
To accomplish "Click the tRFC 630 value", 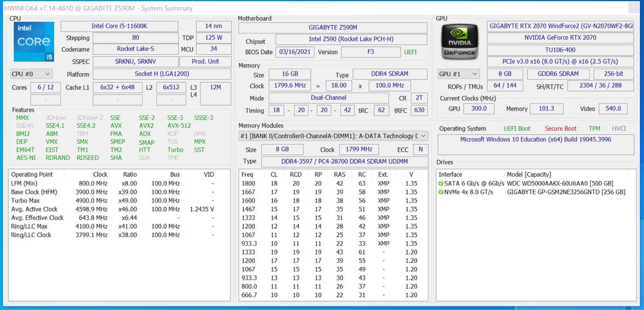I will point(418,110).
